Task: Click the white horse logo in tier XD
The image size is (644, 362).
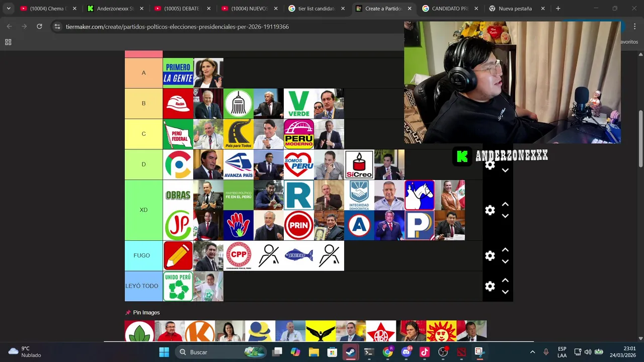Action: (x=420, y=195)
